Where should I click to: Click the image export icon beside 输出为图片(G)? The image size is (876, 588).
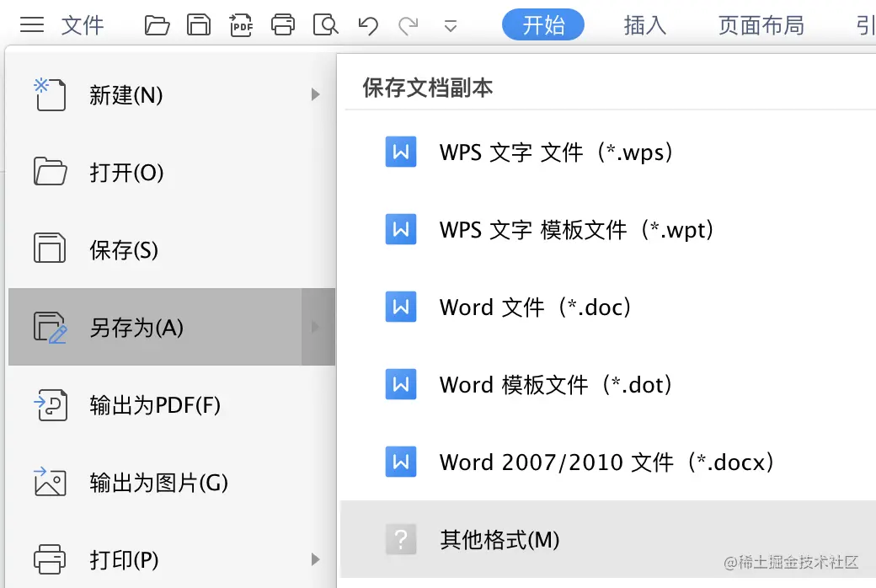tap(50, 482)
